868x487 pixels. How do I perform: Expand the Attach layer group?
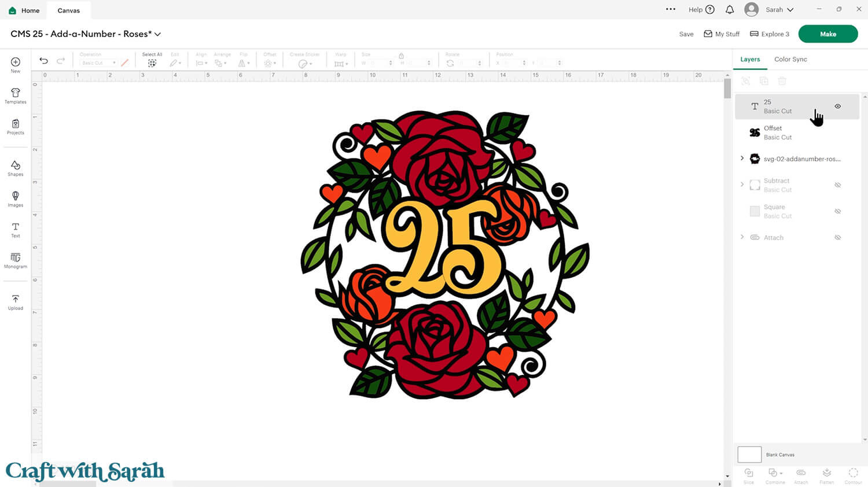(742, 237)
